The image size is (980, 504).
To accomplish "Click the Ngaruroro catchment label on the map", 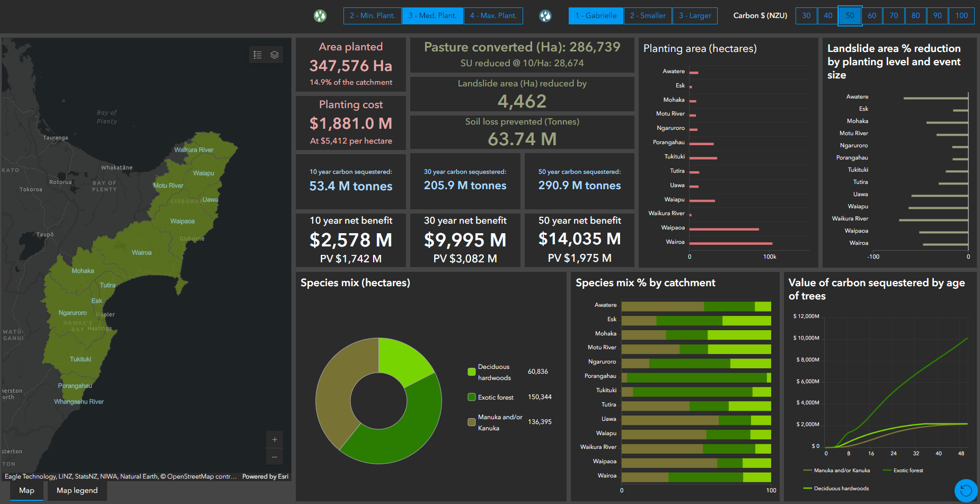I will (x=73, y=313).
